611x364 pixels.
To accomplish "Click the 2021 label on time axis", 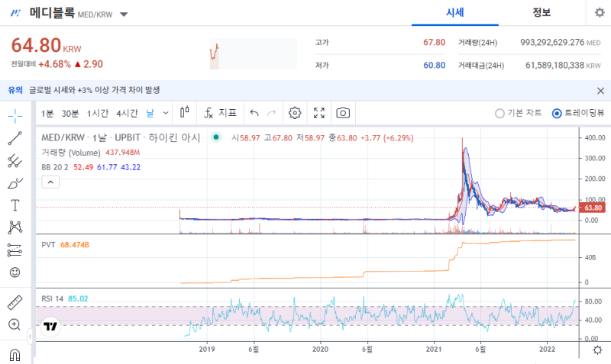I will [x=434, y=350].
